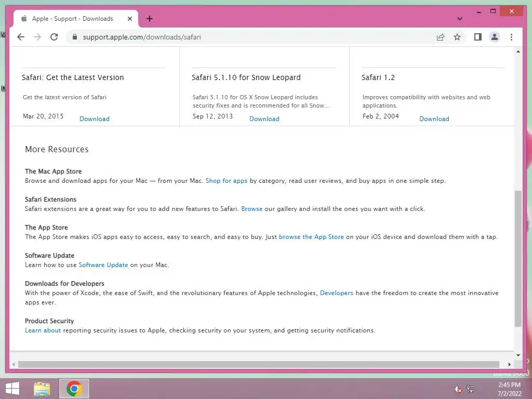Click the Mar 20, 2015 date
Viewport: 532px width, 399px height.
(43, 116)
